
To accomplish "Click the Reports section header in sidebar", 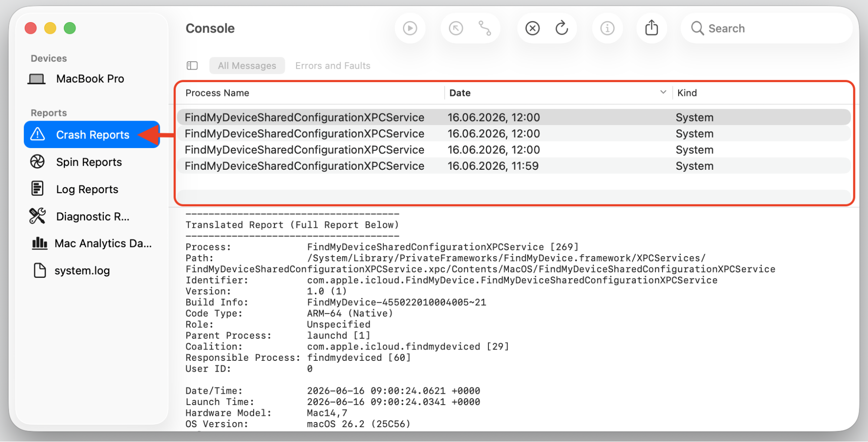I will [49, 113].
